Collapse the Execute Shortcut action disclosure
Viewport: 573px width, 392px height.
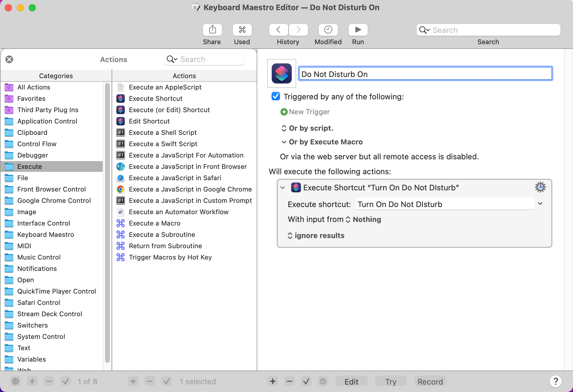(283, 188)
